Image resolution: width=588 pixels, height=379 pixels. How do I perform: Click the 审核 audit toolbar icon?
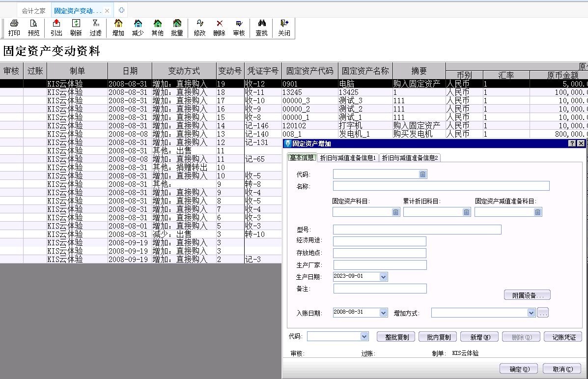[x=239, y=28]
